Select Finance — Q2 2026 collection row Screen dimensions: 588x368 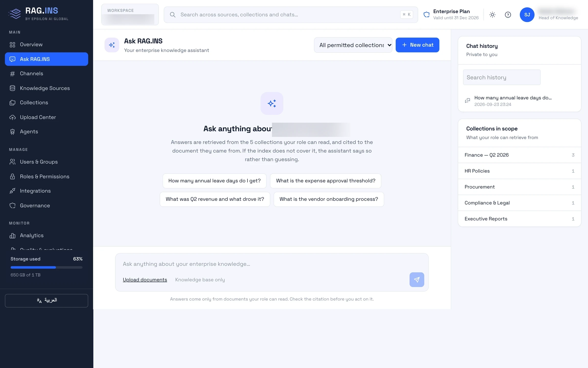tap(519, 155)
